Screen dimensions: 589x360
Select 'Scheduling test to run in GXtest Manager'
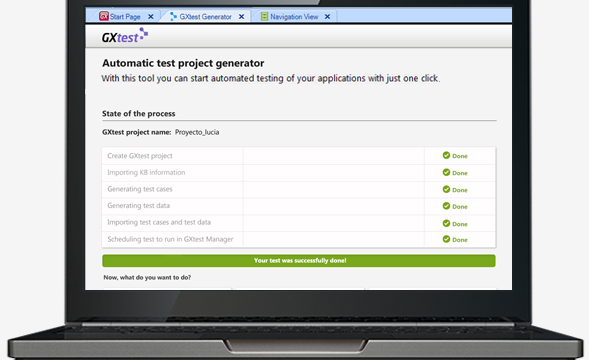click(x=170, y=239)
